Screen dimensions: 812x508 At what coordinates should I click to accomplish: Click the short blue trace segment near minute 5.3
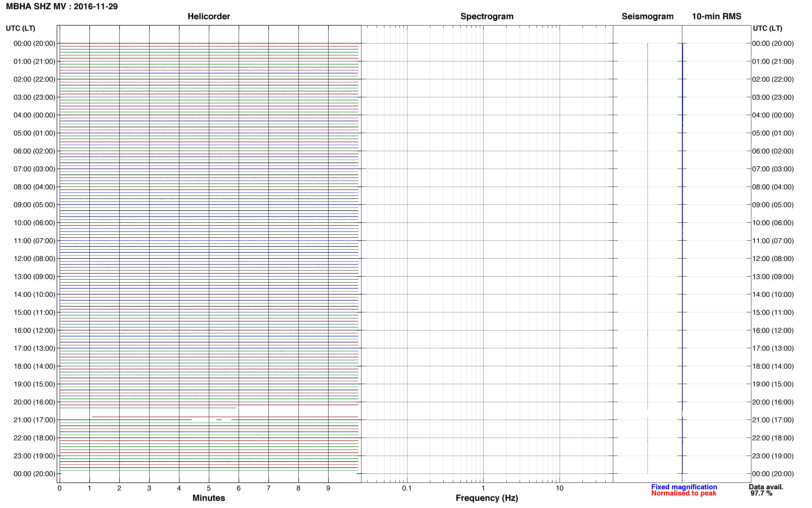pyautogui.click(x=219, y=420)
